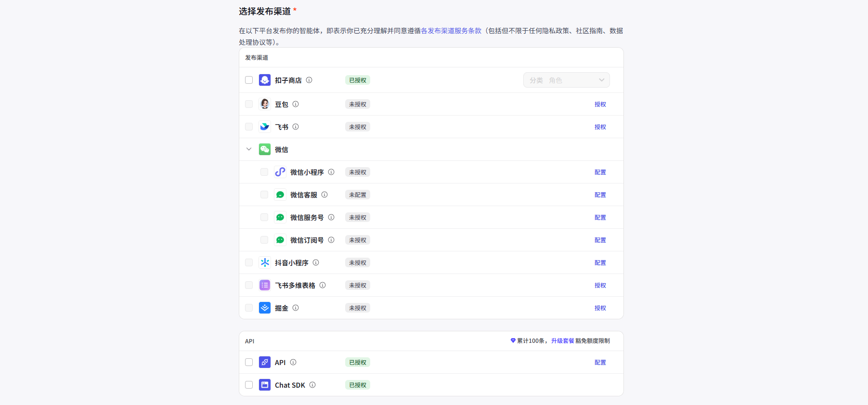
Task: Click 配置 for 微信服务号
Action: (x=600, y=217)
